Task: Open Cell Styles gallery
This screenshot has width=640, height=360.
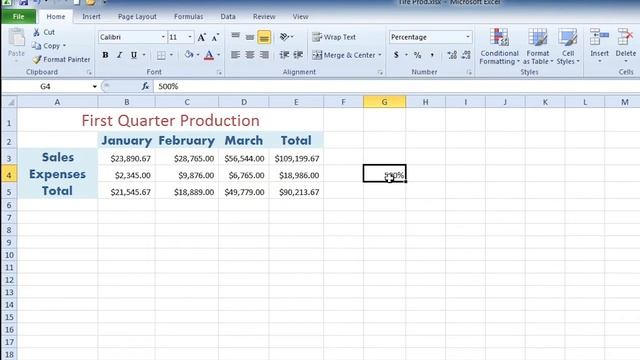Action: point(568,47)
